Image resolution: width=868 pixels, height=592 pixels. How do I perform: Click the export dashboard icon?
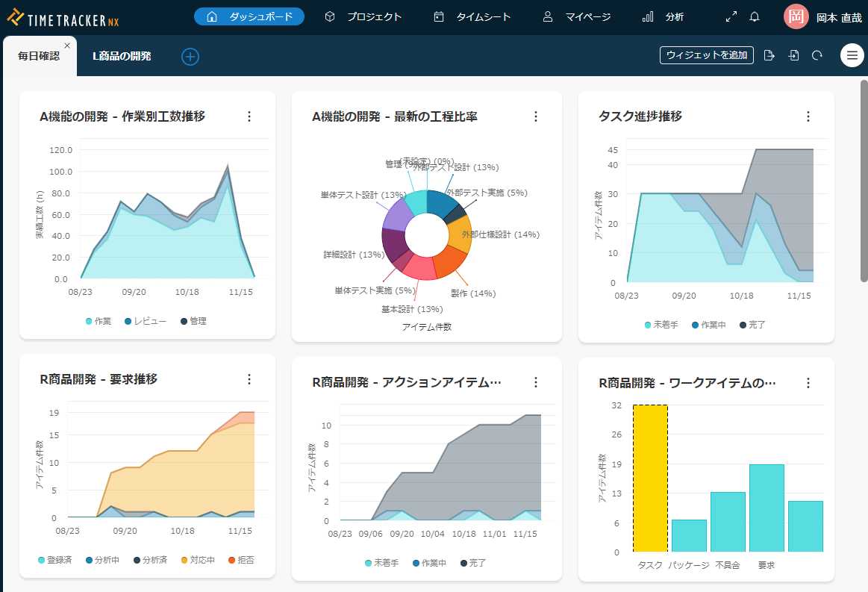tap(769, 55)
